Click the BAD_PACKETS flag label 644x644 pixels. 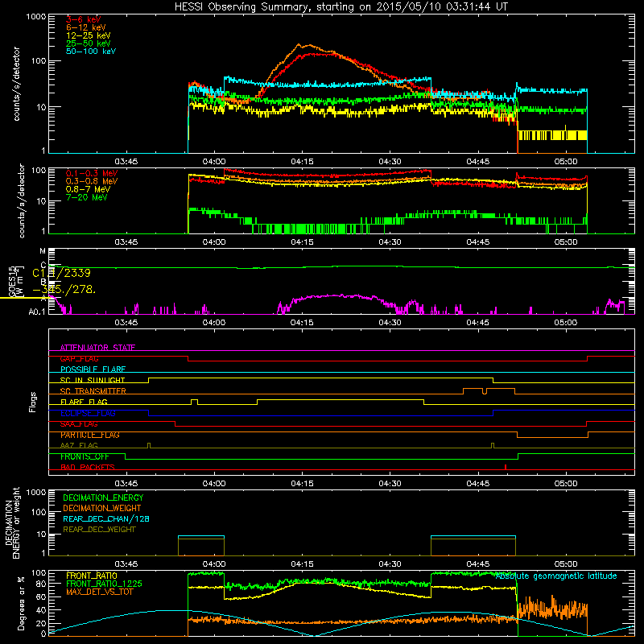88,467
